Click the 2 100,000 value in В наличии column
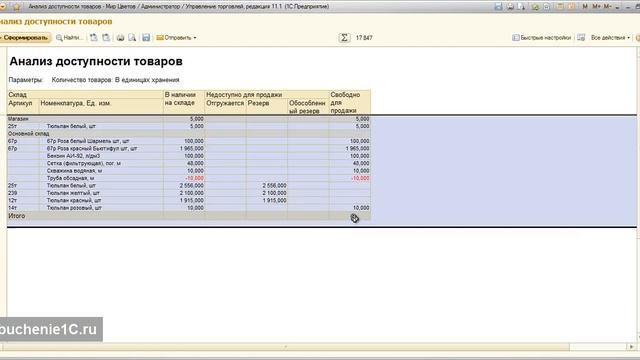The height and width of the screenshot is (360, 640). [191, 193]
